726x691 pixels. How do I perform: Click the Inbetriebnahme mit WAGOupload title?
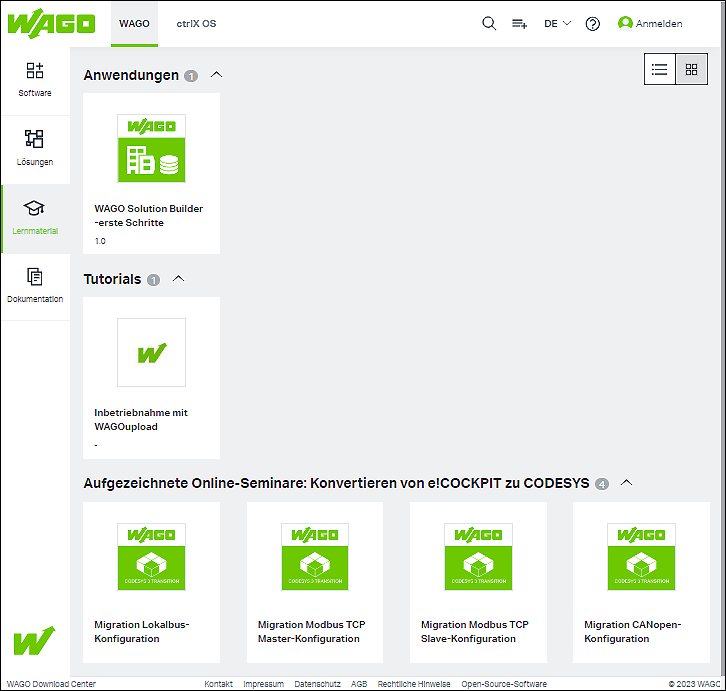tap(141, 420)
